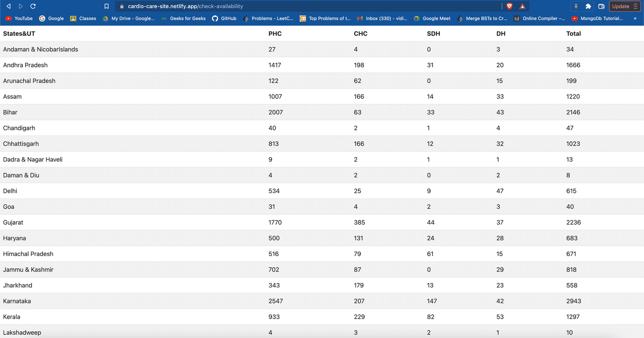Open the Brave Wallet icon

point(602,6)
